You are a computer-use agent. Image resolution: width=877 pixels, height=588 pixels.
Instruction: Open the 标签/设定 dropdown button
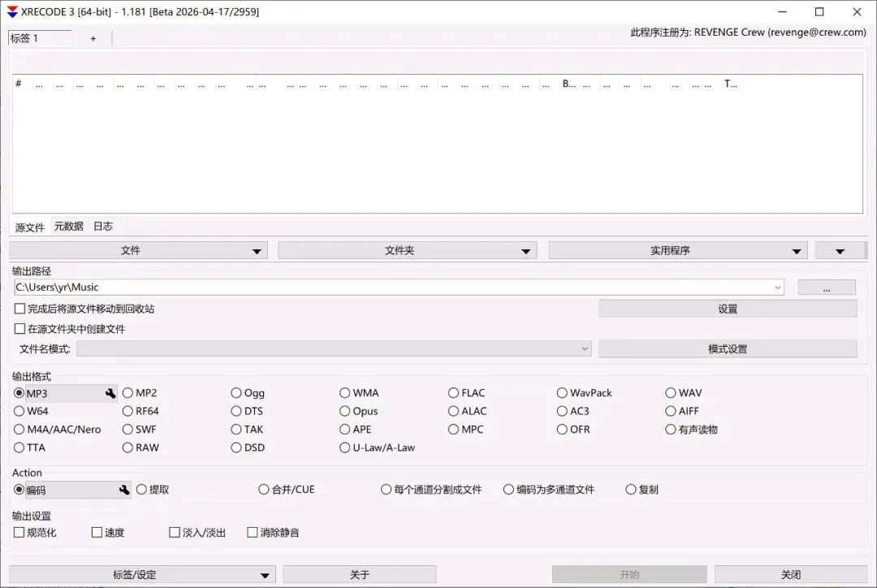pyautogui.click(x=143, y=574)
